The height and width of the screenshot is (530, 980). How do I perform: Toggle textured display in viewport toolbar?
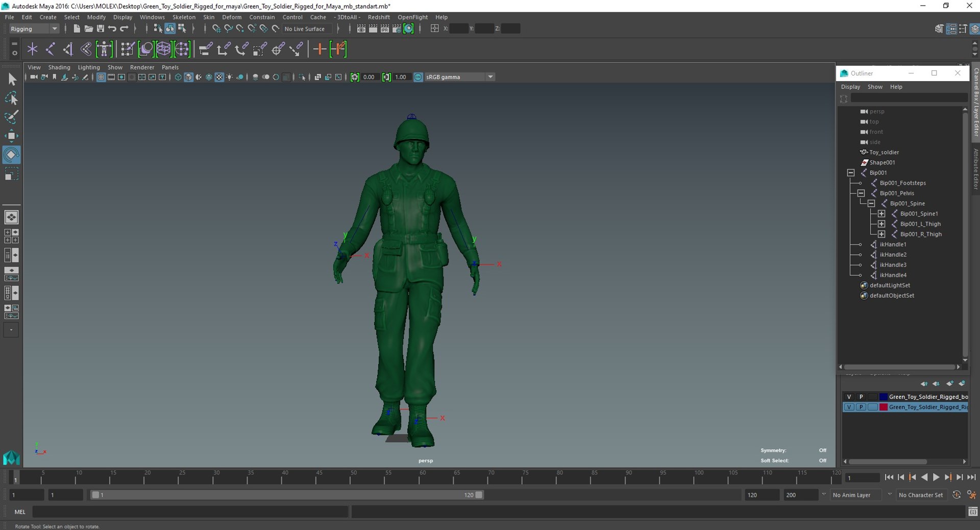[219, 77]
